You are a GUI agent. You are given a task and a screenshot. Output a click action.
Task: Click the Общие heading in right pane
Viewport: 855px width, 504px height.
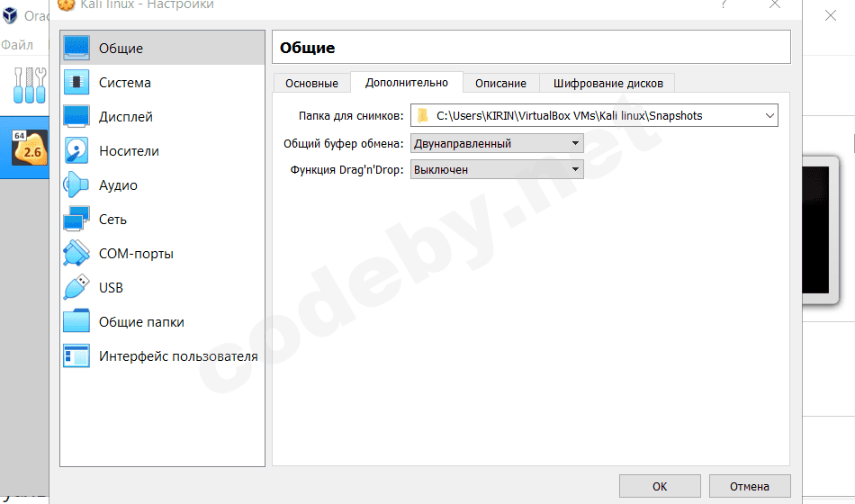pyautogui.click(x=308, y=48)
